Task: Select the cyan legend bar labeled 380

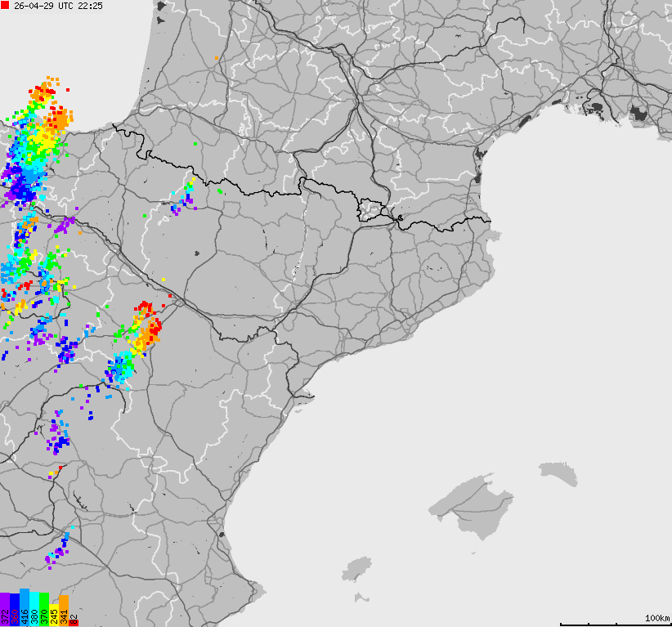Action: coord(34,611)
